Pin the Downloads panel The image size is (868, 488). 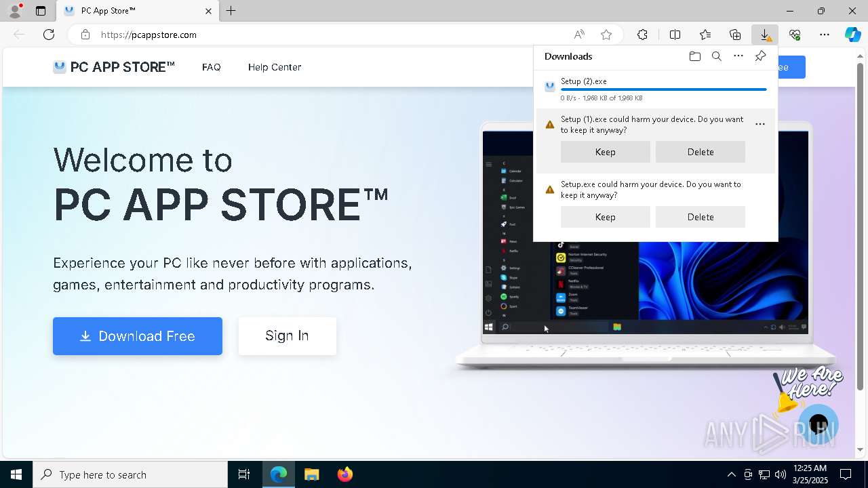[760, 56]
